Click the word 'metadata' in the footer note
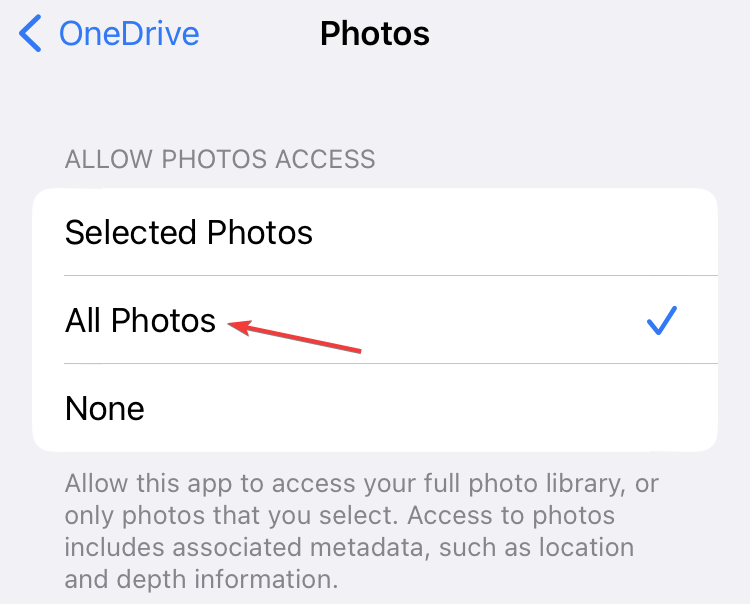The height and width of the screenshot is (604, 750). point(367,547)
